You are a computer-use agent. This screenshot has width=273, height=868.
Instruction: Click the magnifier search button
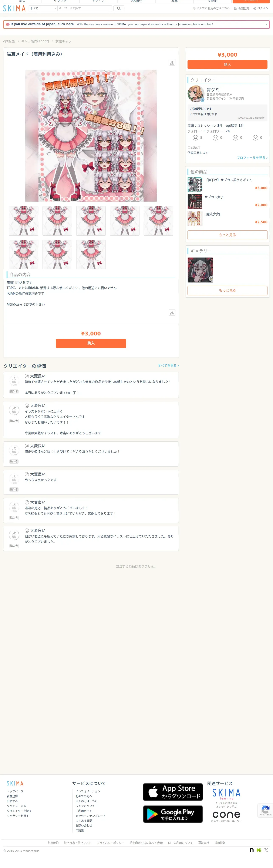pyautogui.click(x=119, y=9)
